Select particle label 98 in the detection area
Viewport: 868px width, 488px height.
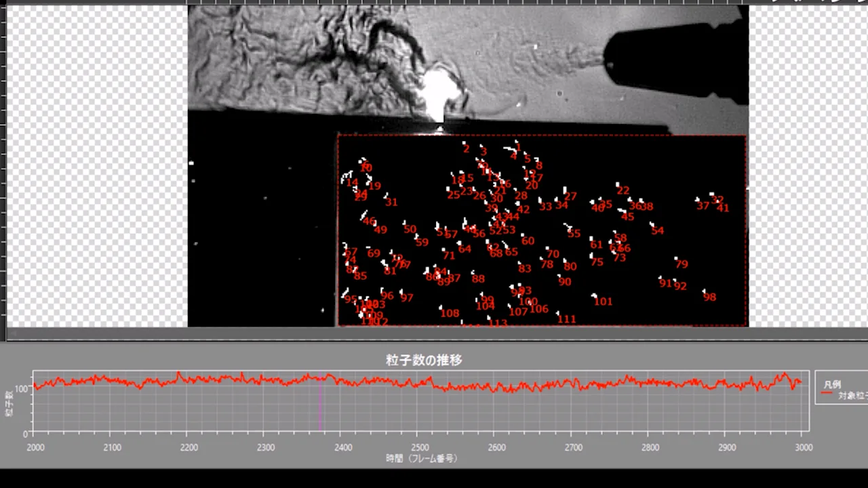[709, 297]
